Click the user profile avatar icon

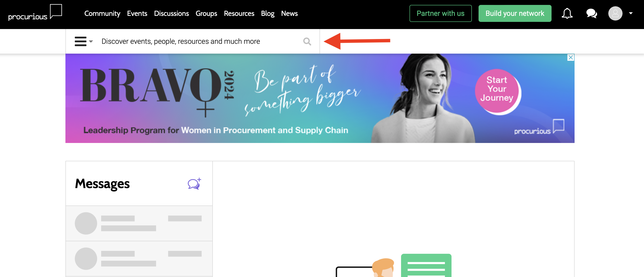tap(616, 13)
